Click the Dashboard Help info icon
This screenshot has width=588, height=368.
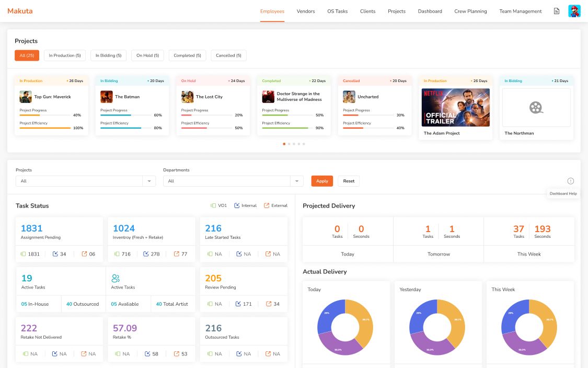coord(570,181)
